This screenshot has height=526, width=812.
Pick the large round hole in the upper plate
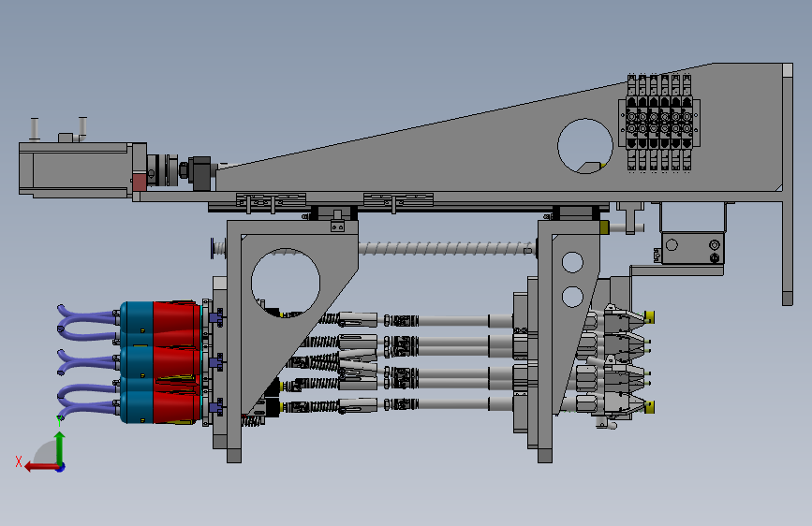(585, 146)
